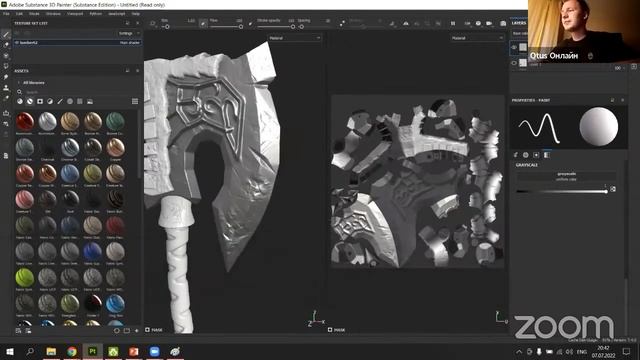Viewport: 640px width, 360px height.
Task: Select the bright green material sphere thumbnail
Action: click(24, 278)
